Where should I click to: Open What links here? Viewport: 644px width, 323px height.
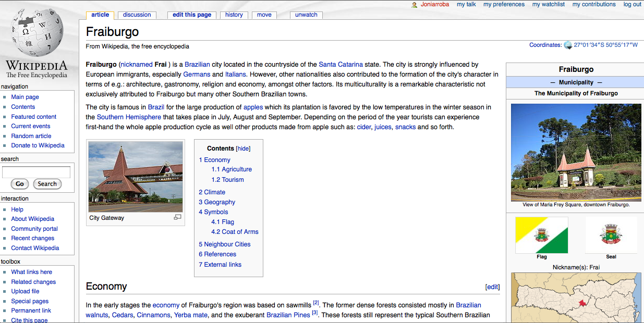pyautogui.click(x=32, y=272)
